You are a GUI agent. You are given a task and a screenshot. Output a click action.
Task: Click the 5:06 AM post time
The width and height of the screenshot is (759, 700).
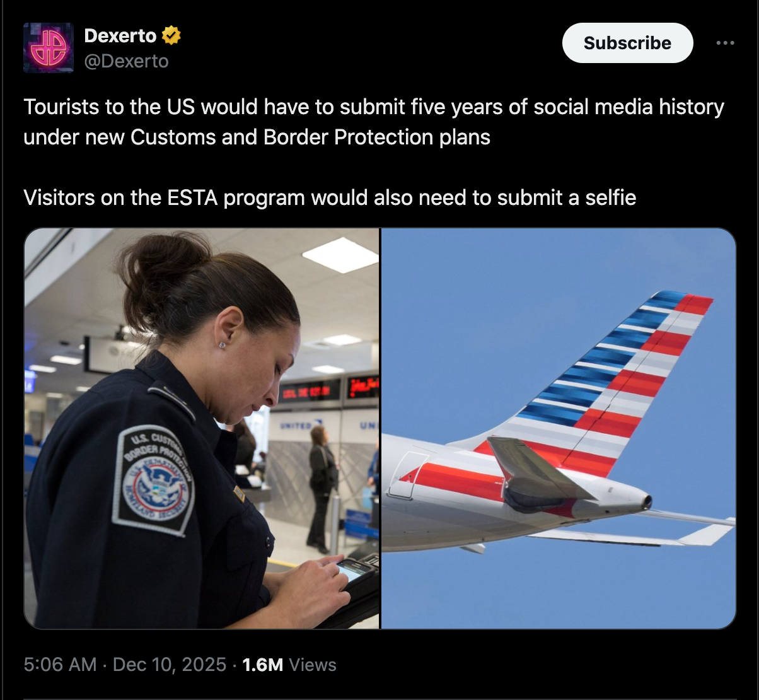click(x=60, y=665)
